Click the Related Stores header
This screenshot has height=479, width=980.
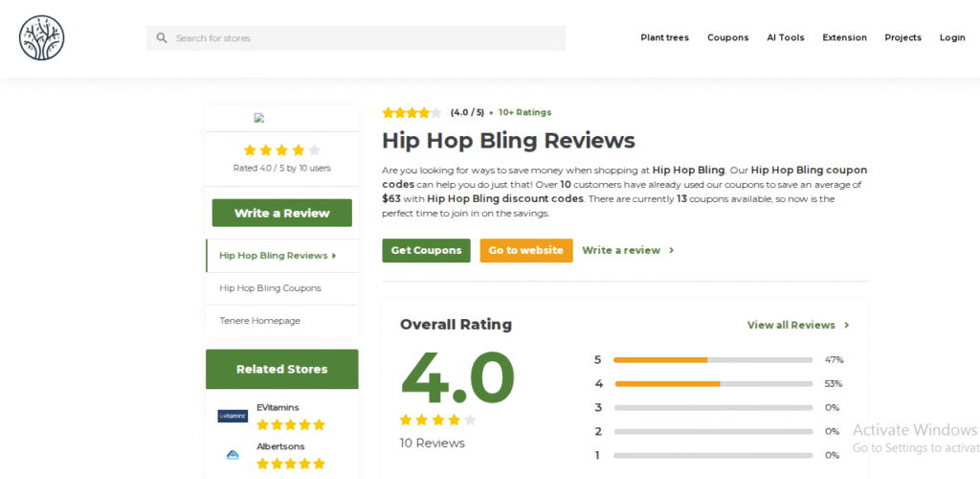pyautogui.click(x=282, y=369)
